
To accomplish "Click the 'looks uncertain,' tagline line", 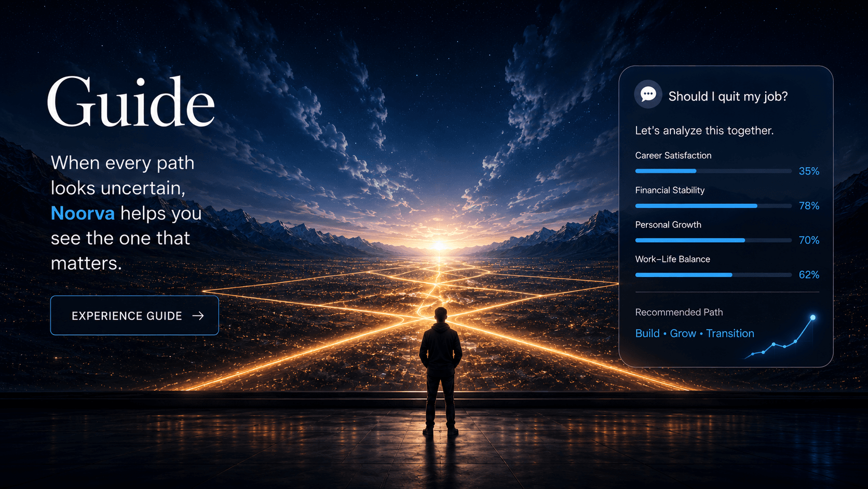I will click(118, 188).
